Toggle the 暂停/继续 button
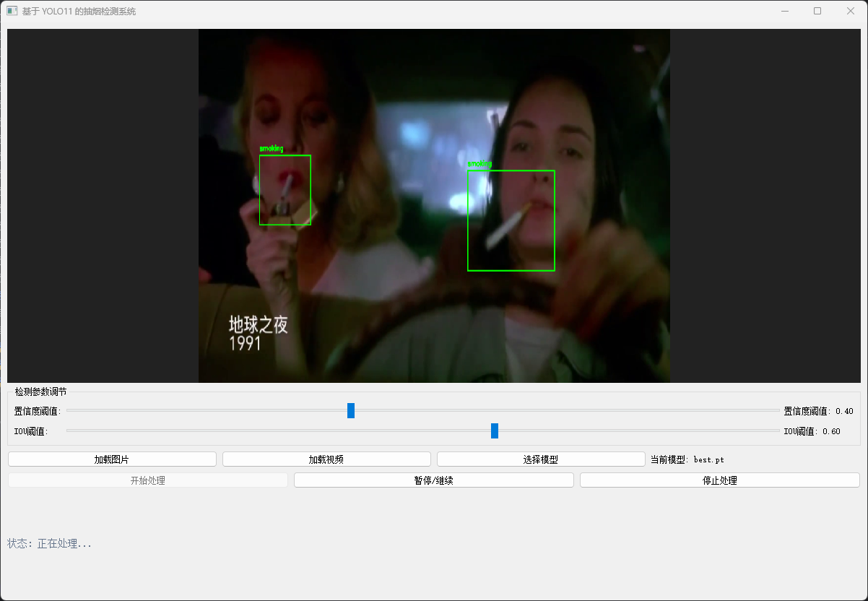This screenshot has width=868, height=601. [434, 480]
